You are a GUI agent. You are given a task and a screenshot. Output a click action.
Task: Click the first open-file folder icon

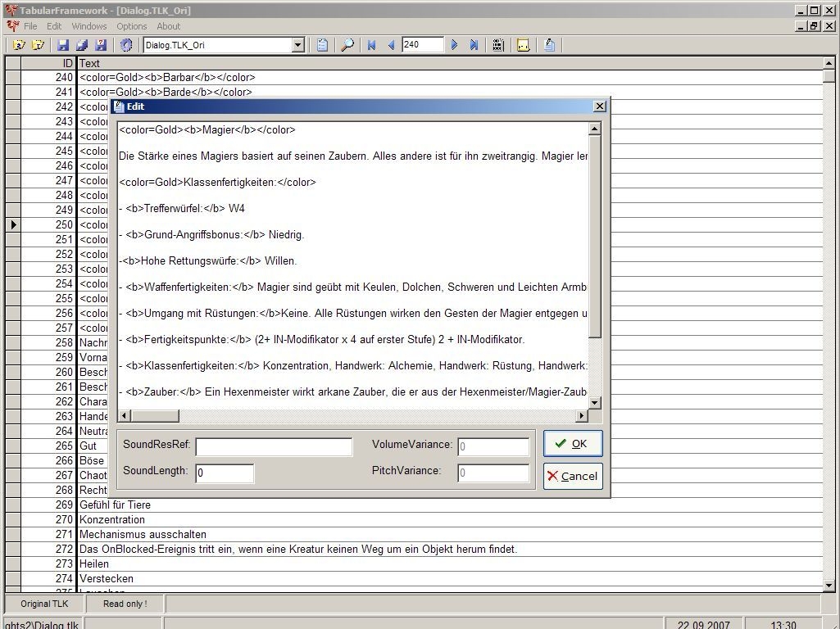tap(19, 45)
